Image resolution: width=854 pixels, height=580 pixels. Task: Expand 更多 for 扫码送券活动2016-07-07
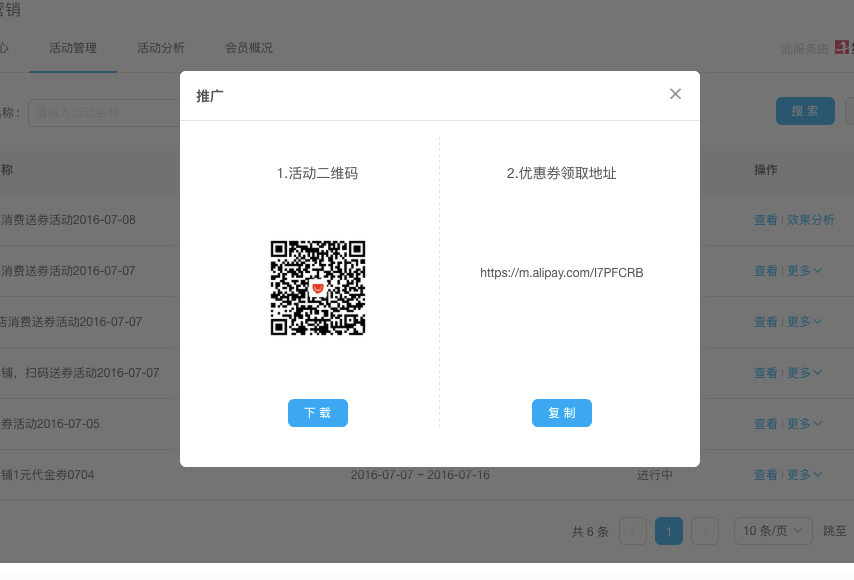pos(804,373)
